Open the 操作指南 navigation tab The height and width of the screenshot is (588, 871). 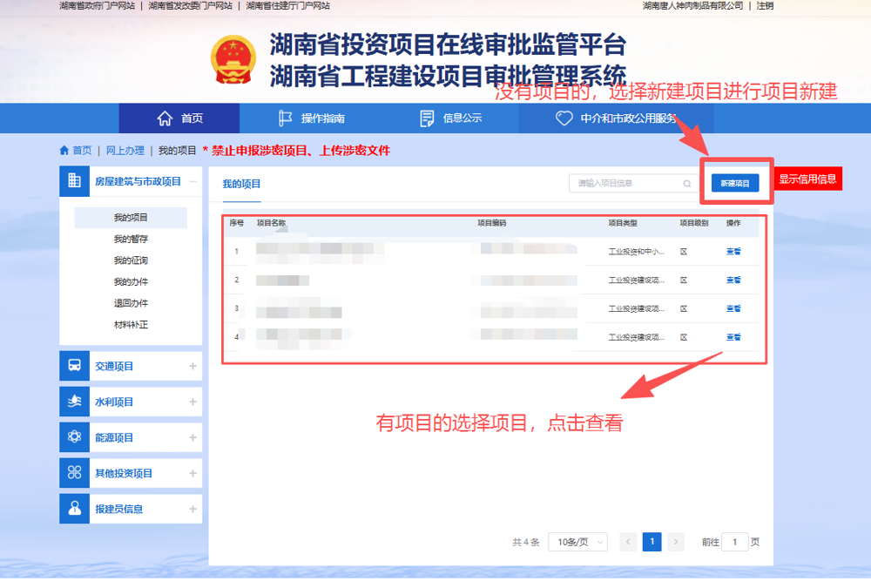pyautogui.click(x=311, y=118)
